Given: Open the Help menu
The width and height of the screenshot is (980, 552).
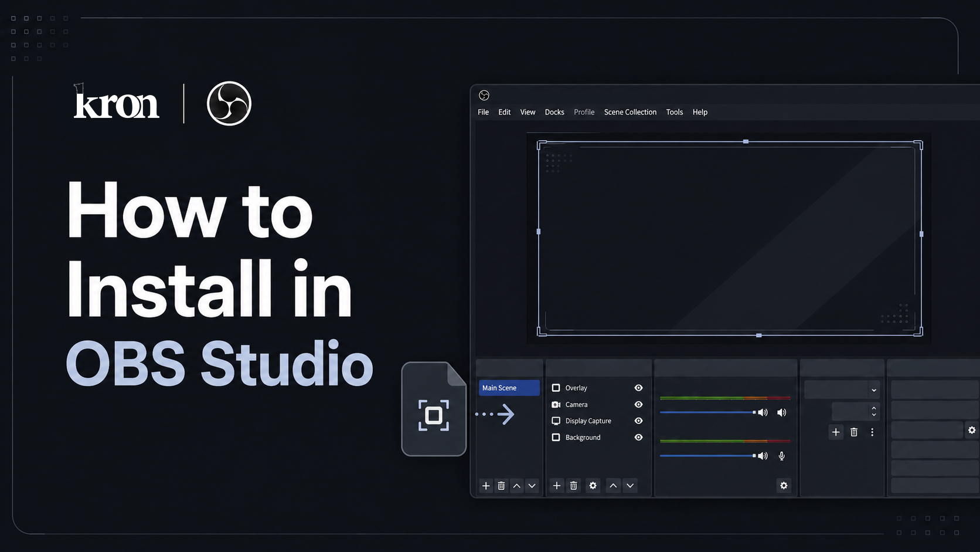Looking at the screenshot, I should click(x=700, y=112).
